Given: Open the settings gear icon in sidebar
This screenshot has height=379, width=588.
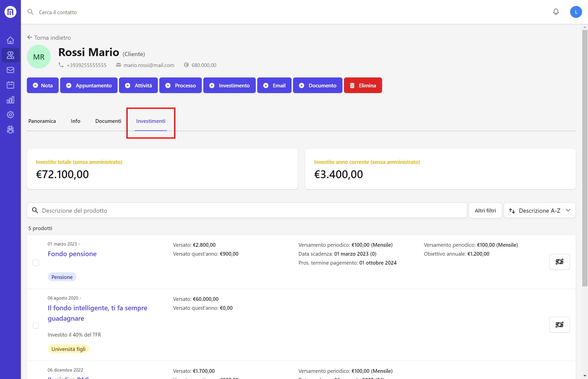Looking at the screenshot, I should [x=10, y=115].
